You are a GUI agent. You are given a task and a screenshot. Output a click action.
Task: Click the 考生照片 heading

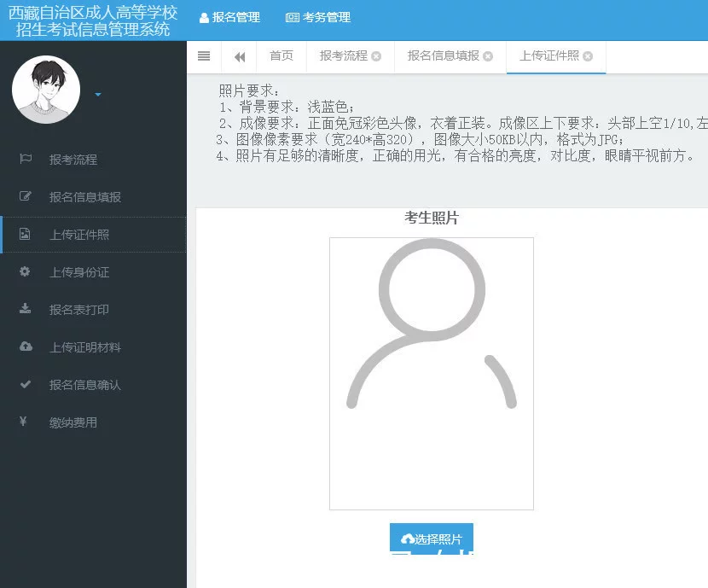coord(432,218)
